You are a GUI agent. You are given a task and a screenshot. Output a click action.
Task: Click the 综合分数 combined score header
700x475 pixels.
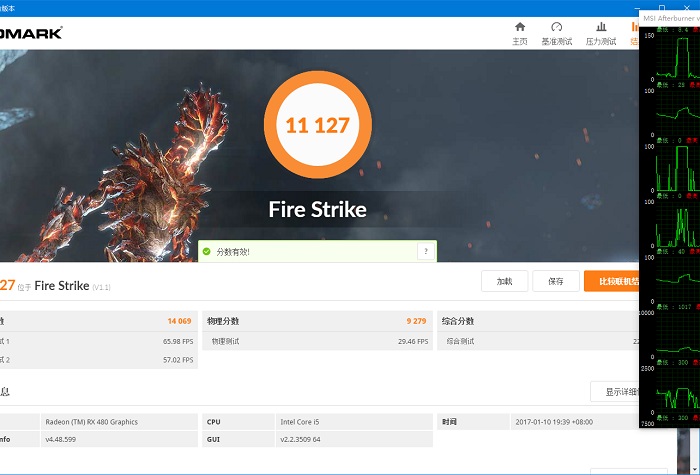(458, 321)
